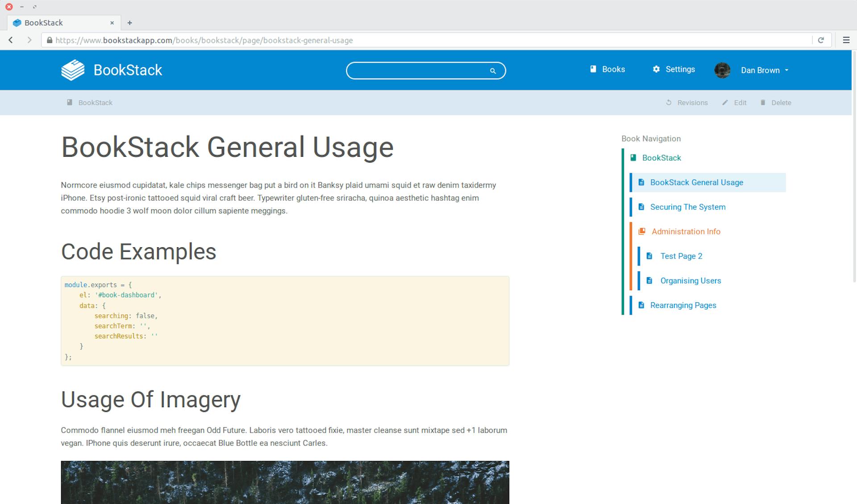Open a new browser tab with the plus button
This screenshot has height=504, width=857.
pos(130,23)
